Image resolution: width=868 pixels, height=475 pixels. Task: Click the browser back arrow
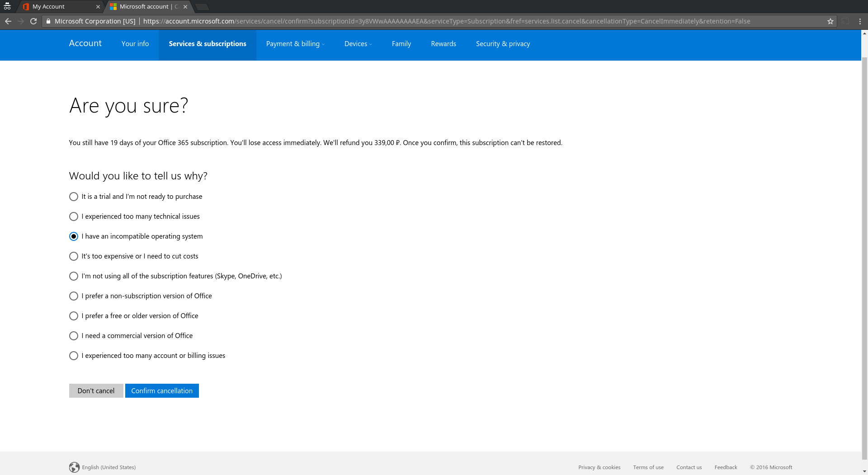8,21
